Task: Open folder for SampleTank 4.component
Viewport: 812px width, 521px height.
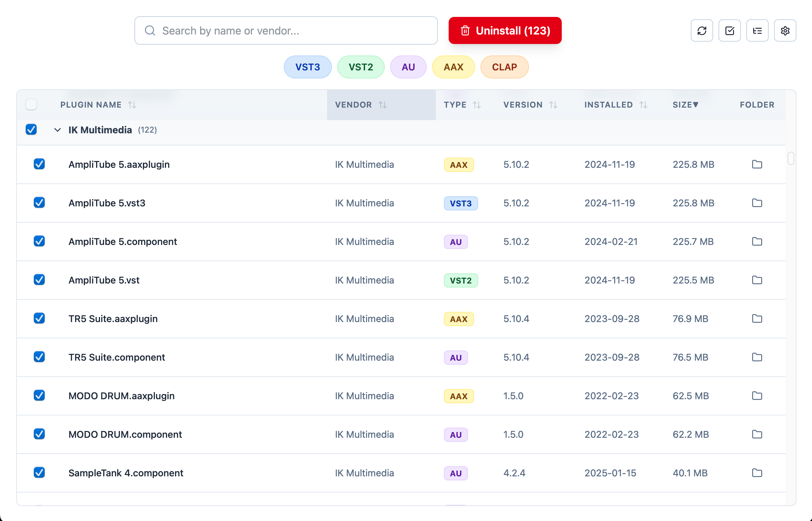Action: point(757,473)
